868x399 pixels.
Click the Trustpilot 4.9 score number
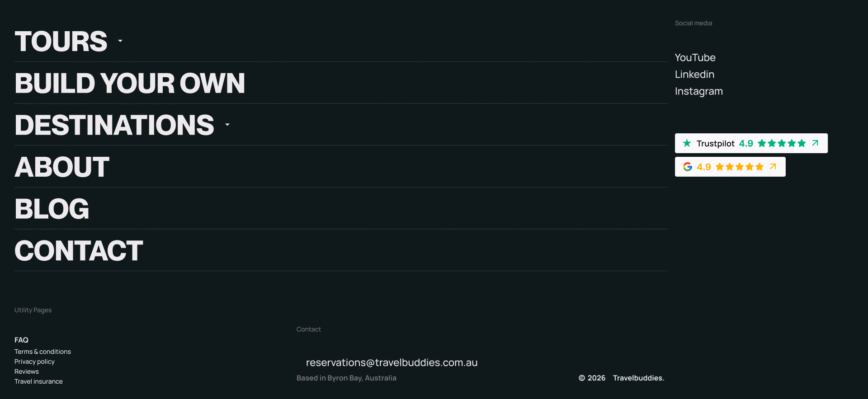click(x=746, y=143)
